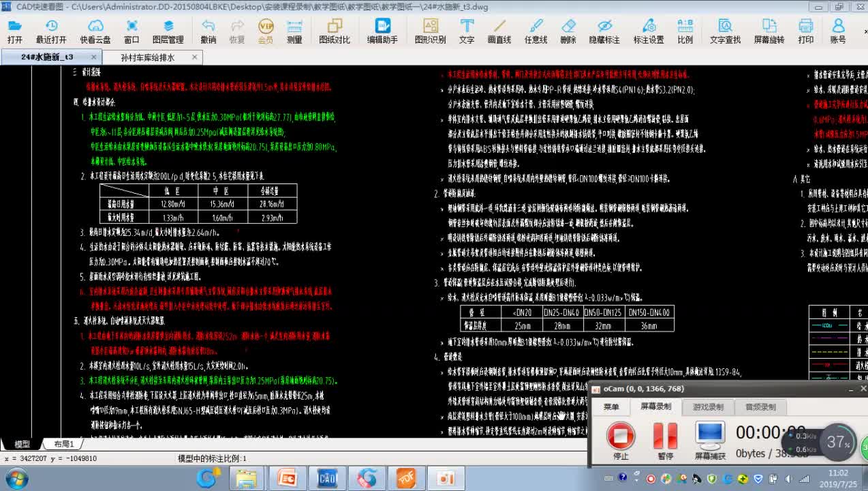Click the 模型中的标注比例:1 status text

point(212,459)
